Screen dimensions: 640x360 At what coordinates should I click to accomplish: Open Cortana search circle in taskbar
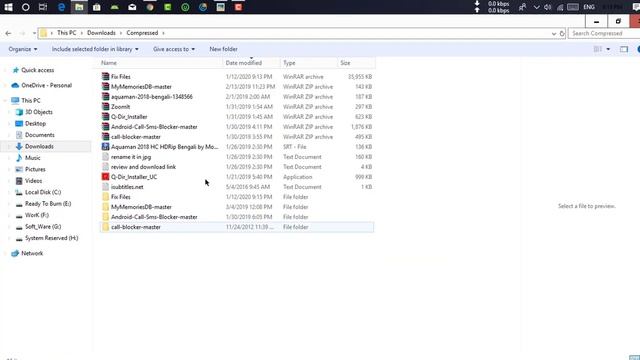click(x=25, y=7)
